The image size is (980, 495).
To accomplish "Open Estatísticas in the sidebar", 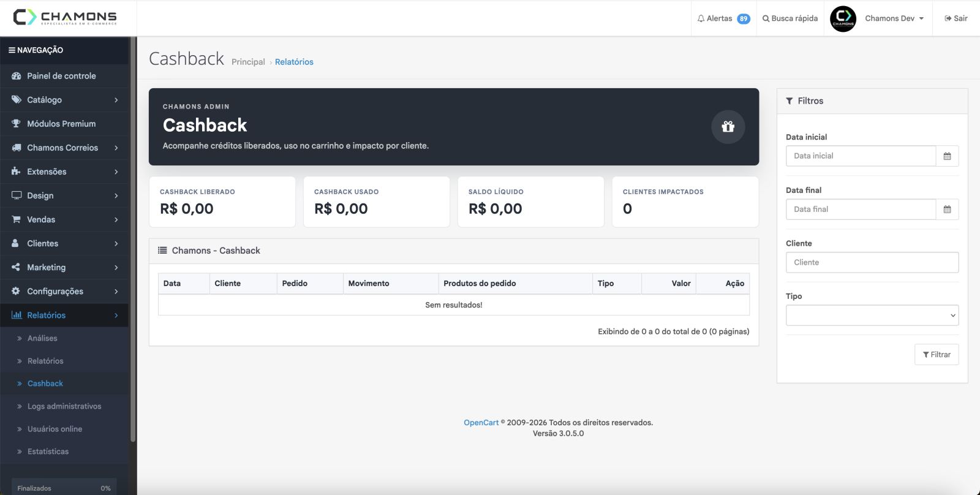I will click(x=48, y=452).
